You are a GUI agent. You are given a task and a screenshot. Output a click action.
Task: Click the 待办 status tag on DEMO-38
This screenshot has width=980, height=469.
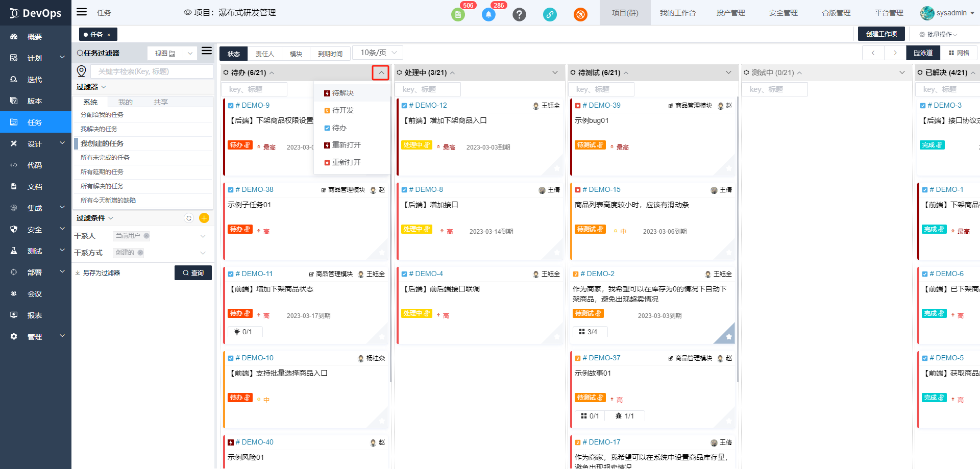tap(240, 229)
